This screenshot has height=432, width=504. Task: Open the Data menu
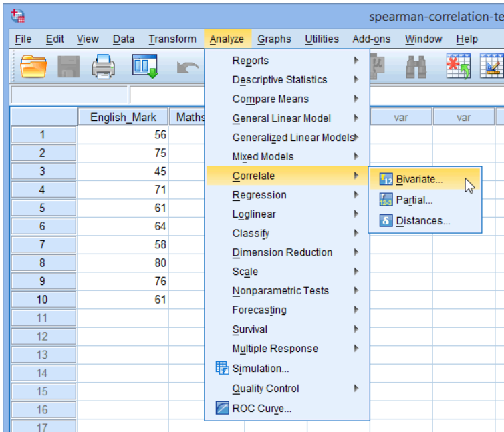pos(124,39)
